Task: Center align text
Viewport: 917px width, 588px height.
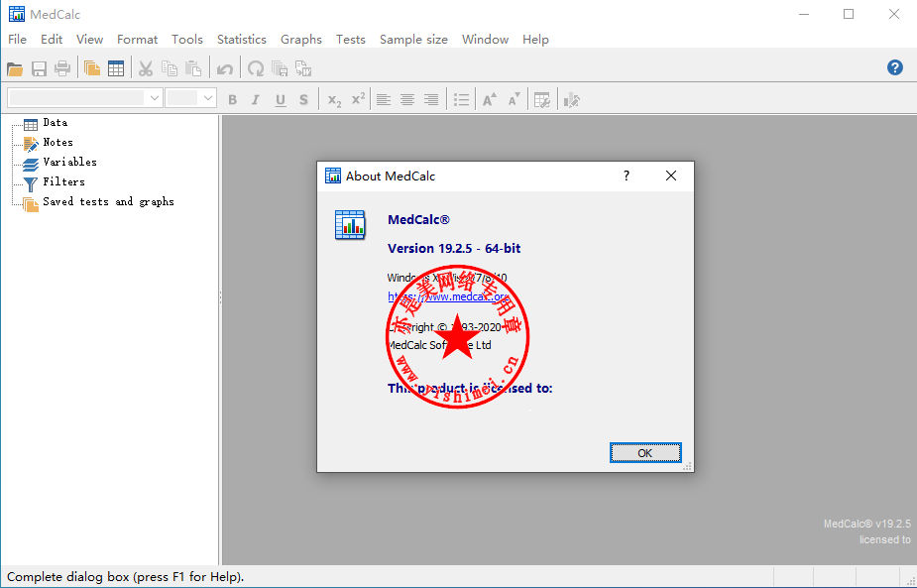Action: 407,100
